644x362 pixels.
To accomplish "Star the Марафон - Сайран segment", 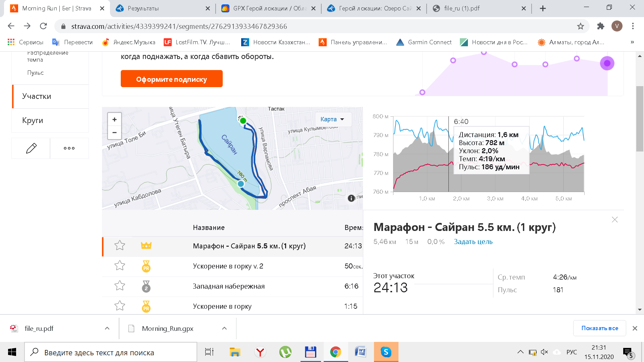I will pos(120,246).
